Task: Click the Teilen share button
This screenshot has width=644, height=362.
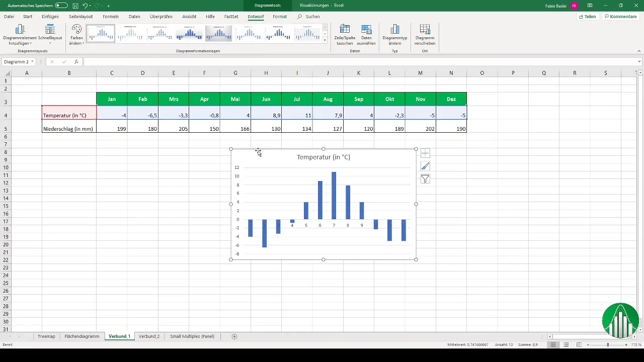Action: [588, 17]
